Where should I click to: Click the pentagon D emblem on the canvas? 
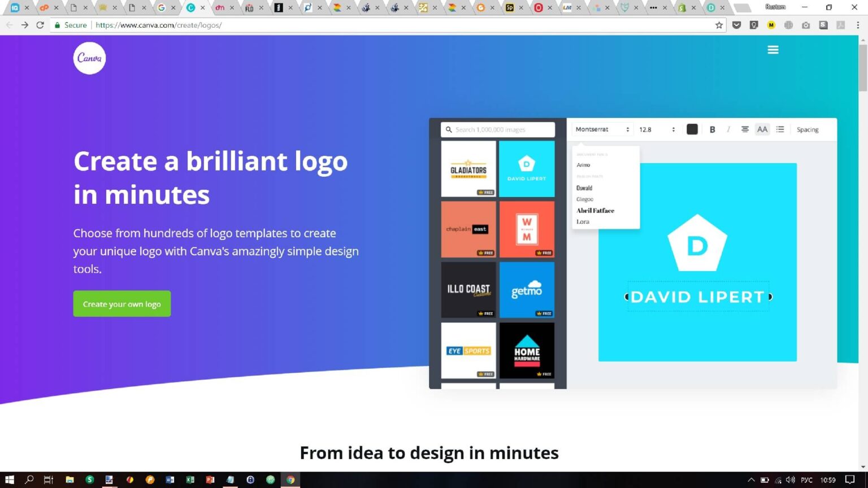click(697, 243)
